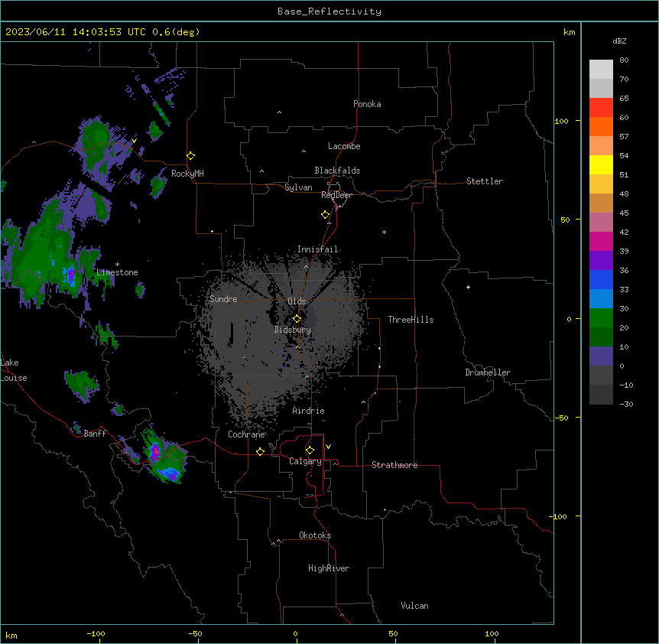Click the white asterisk marker southeast of RedDeer
Image resolution: width=659 pixels, height=644 pixels.
[384, 232]
